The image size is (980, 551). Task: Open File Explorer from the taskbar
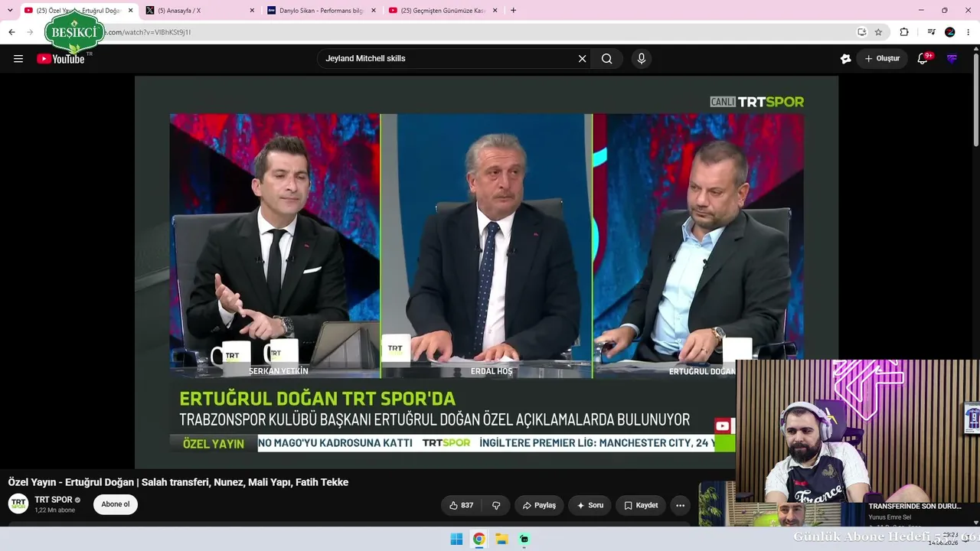point(501,539)
